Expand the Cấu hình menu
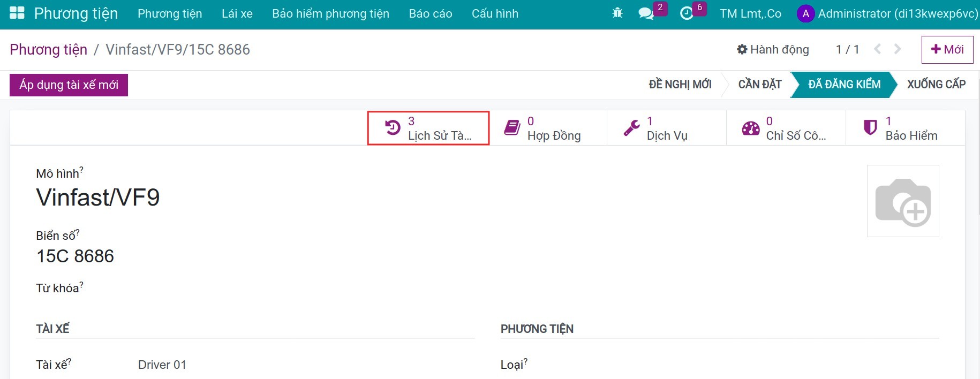Image resolution: width=980 pixels, height=379 pixels. tap(495, 13)
